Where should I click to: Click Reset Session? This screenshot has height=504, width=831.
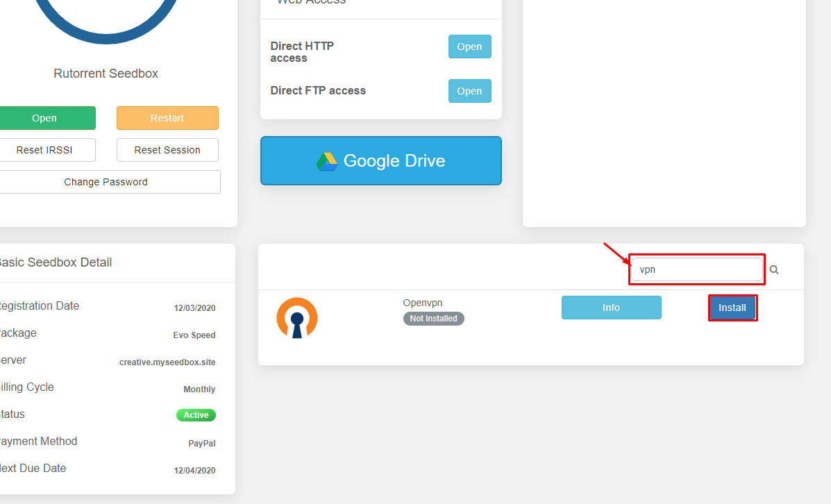[167, 149]
